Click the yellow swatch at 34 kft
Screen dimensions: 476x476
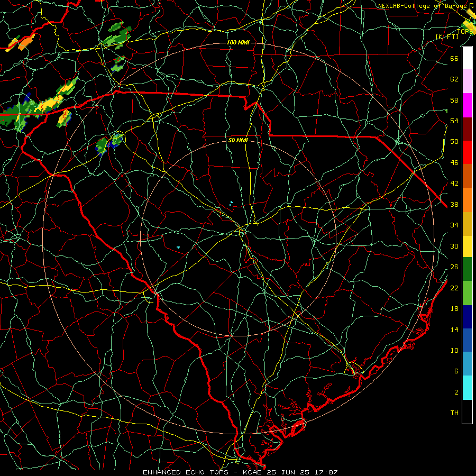click(467, 246)
